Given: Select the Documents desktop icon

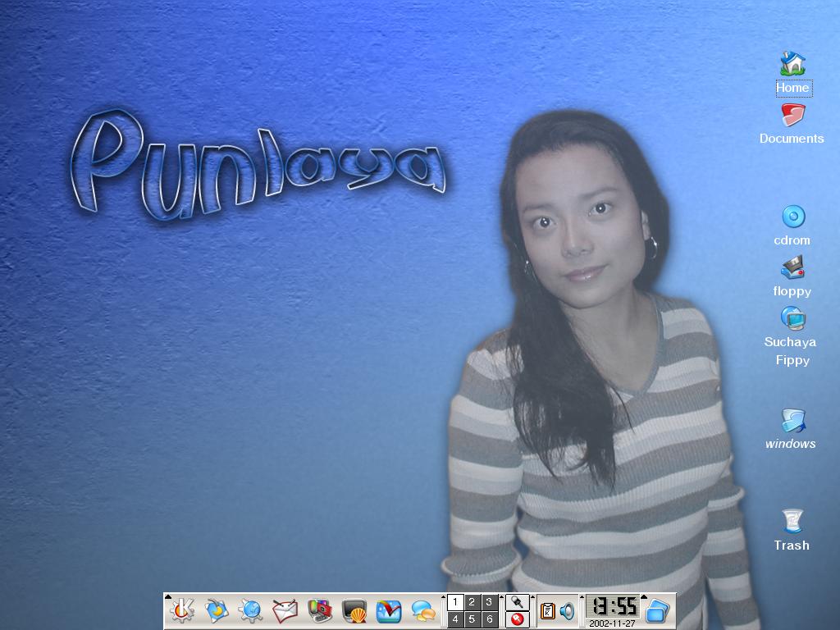Looking at the screenshot, I should pyautogui.click(x=793, y=115).
